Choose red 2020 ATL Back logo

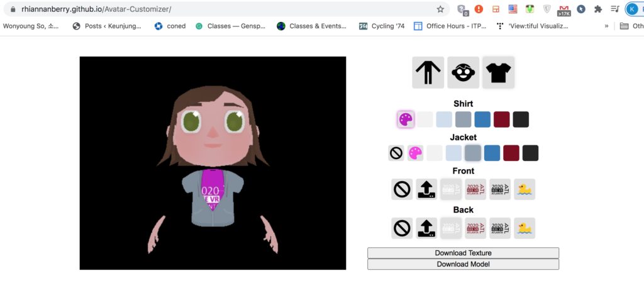[475, 228]
